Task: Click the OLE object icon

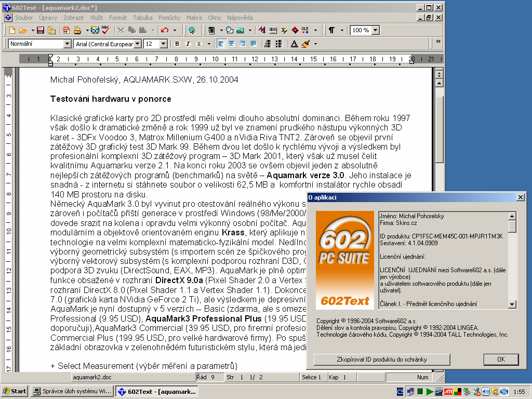Action: [x=305, y=30]
